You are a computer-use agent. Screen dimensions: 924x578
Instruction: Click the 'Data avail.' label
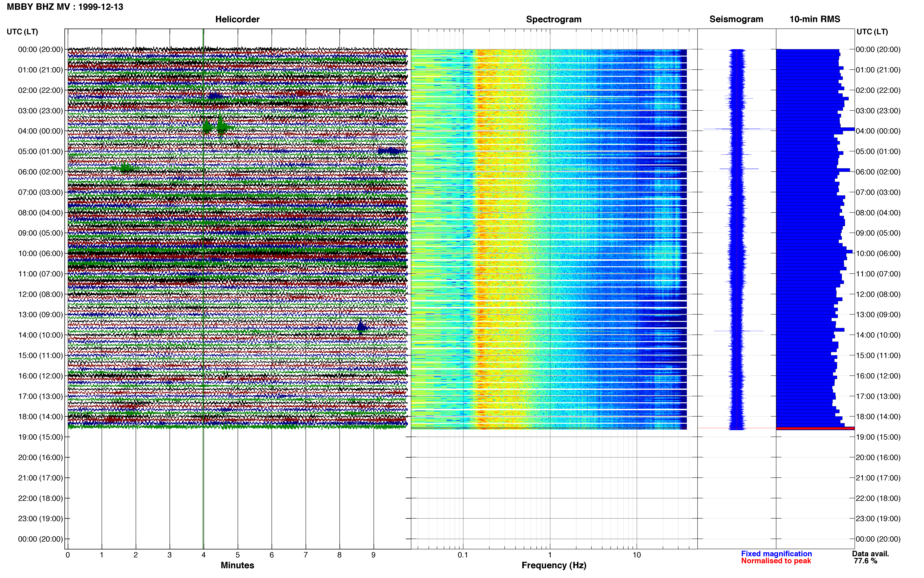870,554
